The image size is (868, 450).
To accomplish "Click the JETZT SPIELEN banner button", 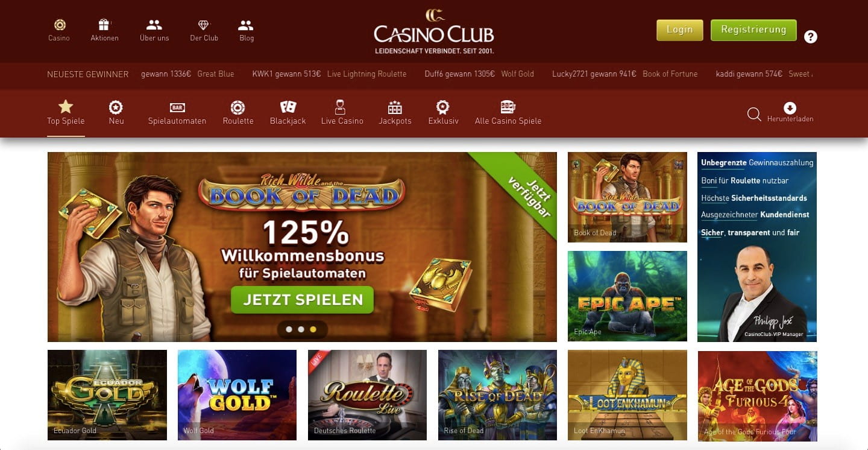I will 303,300.
